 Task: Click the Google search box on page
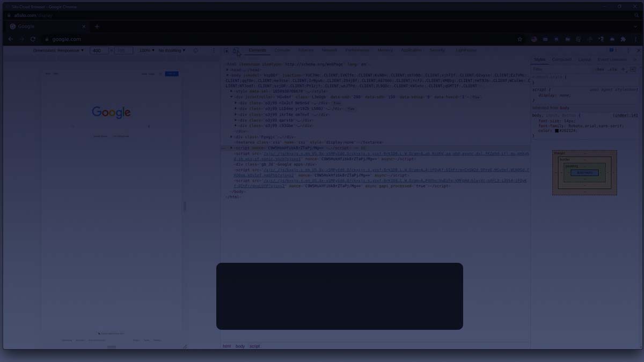point(111,127)
